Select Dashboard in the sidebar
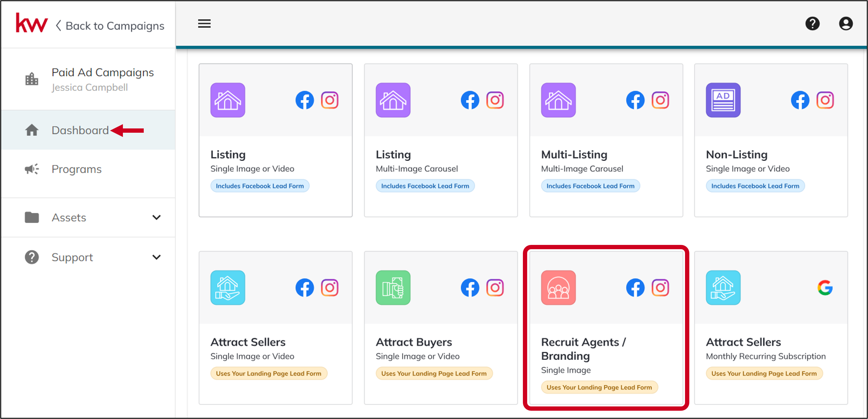 [x=88, y=130]
